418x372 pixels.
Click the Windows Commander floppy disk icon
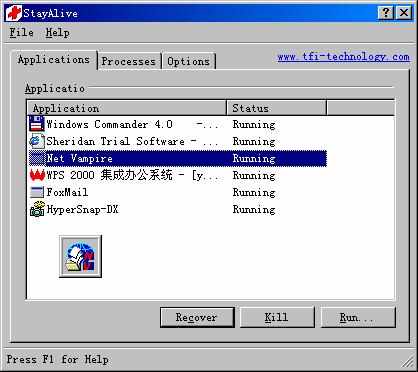37,124
